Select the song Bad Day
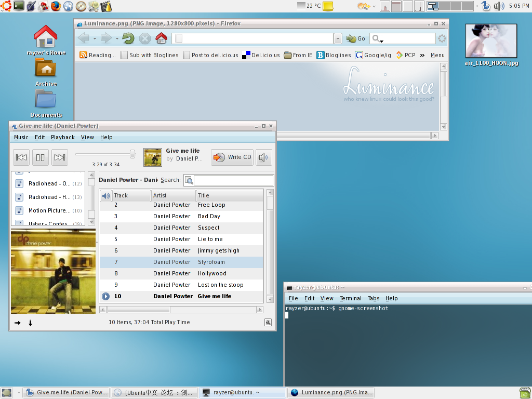Image resolution: width=532 pixels, height=399 pixels. pyautogui.click(x=181, y=217)
